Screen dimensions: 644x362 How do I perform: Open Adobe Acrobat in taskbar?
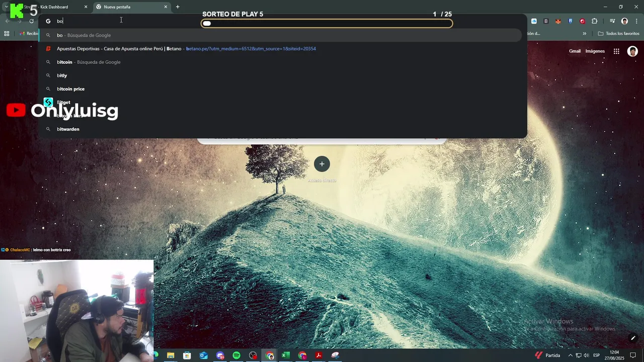[318, 355]
